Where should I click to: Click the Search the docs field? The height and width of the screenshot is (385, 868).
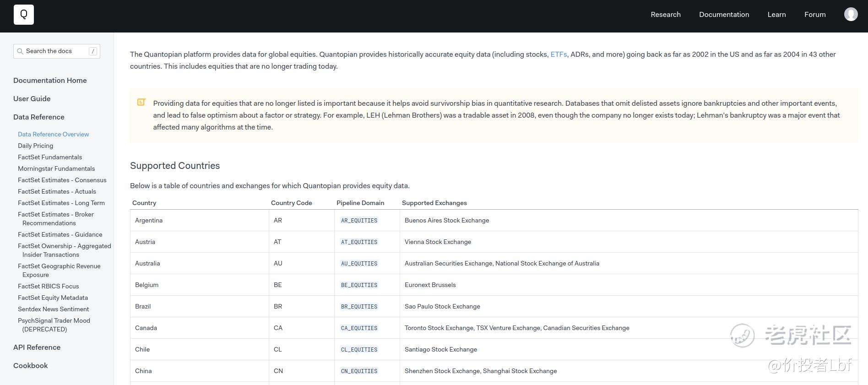(55, 51)
